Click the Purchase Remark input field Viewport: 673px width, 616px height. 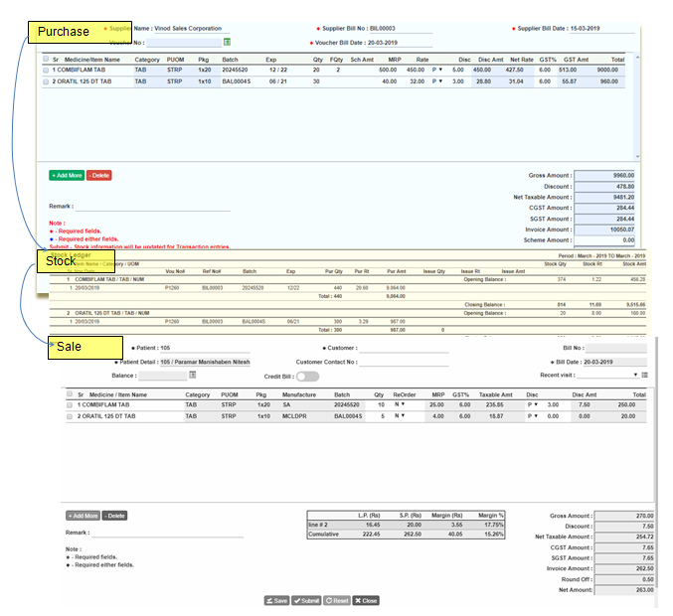coord(153,207)
